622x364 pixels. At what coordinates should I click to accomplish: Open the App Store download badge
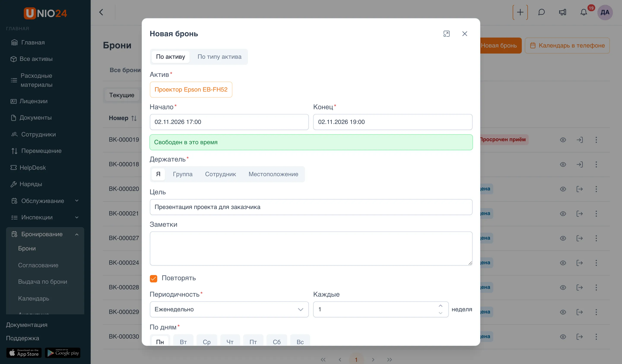pyautogui.click(x=24, y=353)
